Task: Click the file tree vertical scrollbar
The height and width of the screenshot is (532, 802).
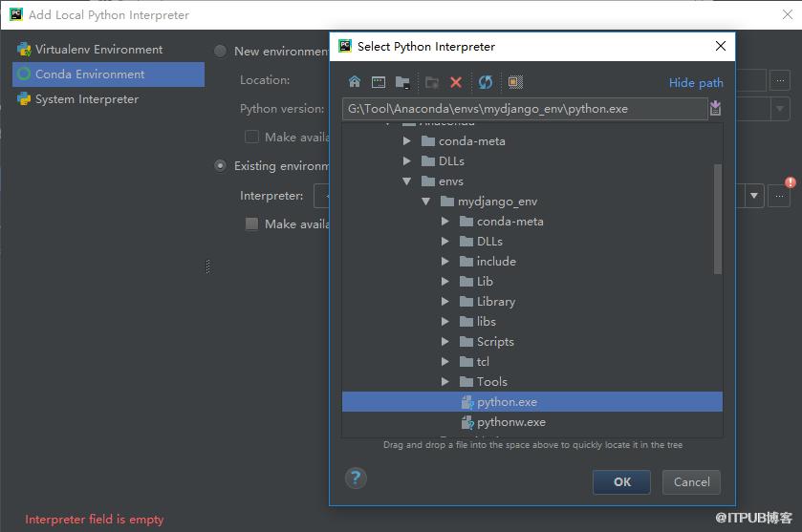Action: [718, 219]
